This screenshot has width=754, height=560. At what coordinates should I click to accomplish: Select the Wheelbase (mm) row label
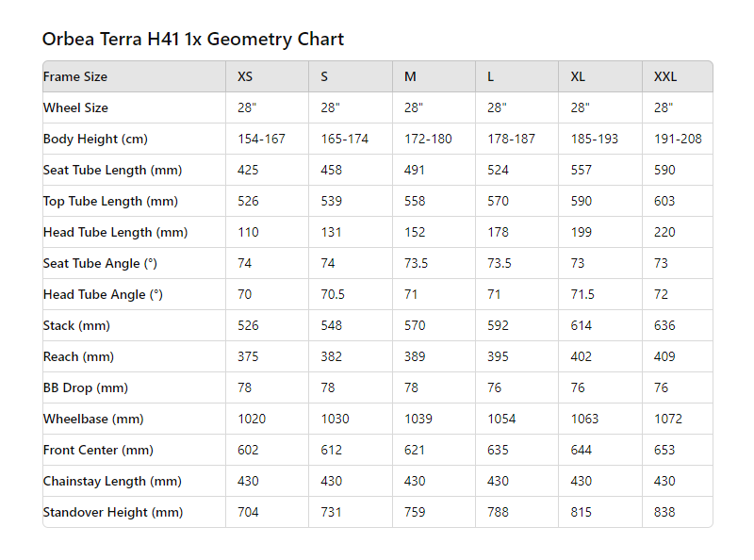pyautogui.click(x=93, y=419)
